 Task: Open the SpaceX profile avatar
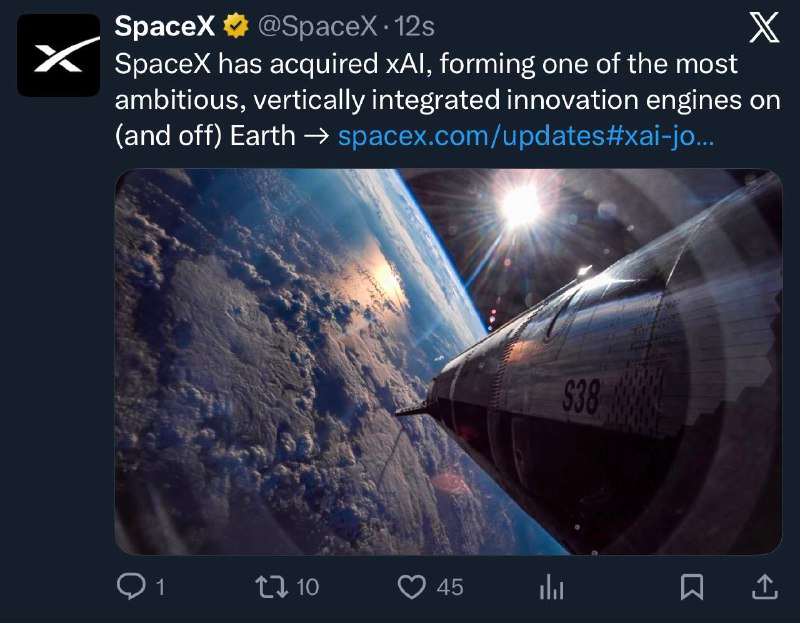59,55
